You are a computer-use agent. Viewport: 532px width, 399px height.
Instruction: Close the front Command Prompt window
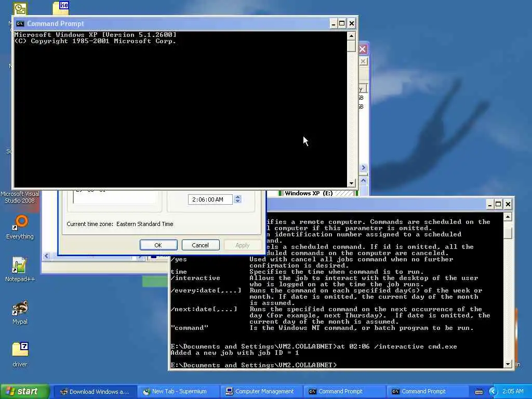tap(352, 24)
